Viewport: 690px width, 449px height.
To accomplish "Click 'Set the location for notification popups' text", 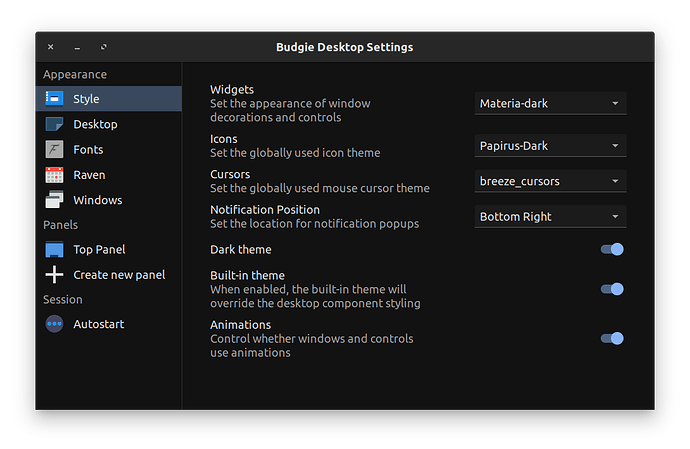I will pyautogui.click(x=314, y=224).
